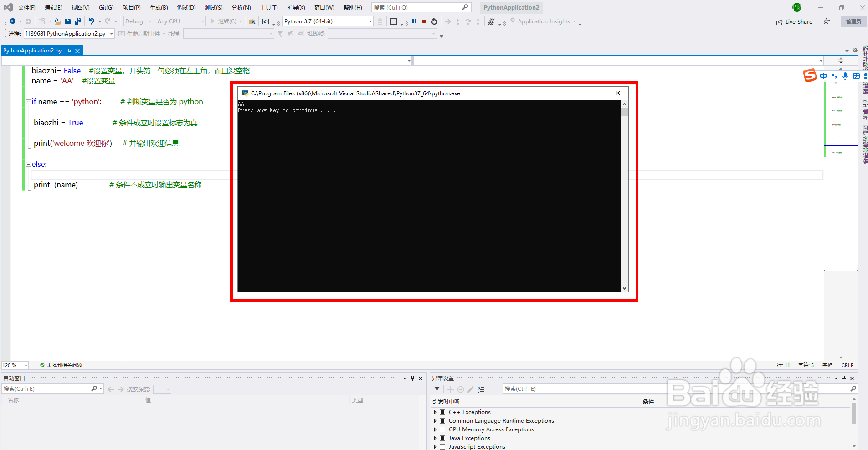Open the 文件(F) menu
868x450 pixels.
(26, 8)
